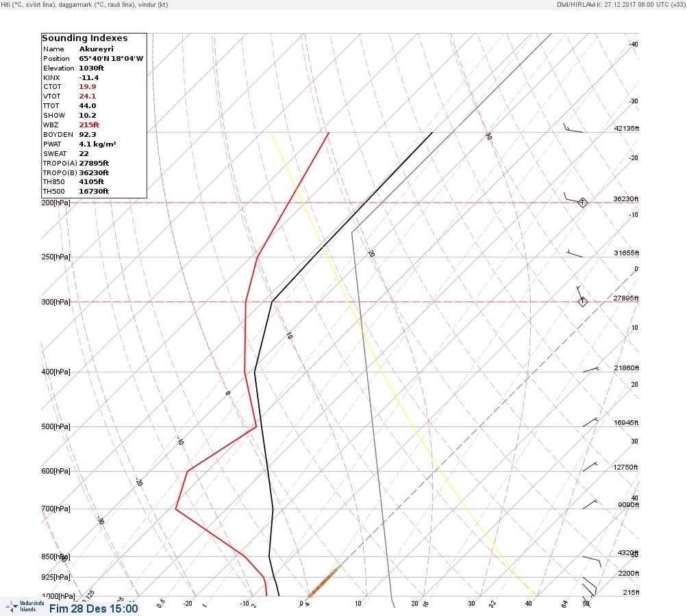Image resolution: width=687 pixels, height=616 pixels.
Task: Click the KINX value -11.4
Action: click(x=89, y=78)
